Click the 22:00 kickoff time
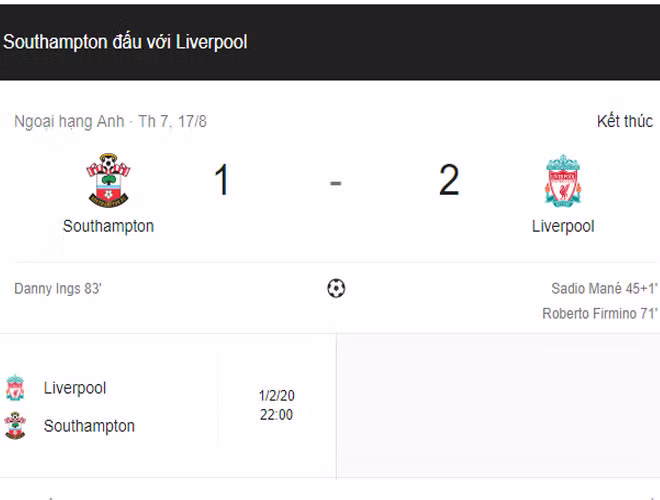Viewport: 660px width, 500px height. tap(276, 415)
